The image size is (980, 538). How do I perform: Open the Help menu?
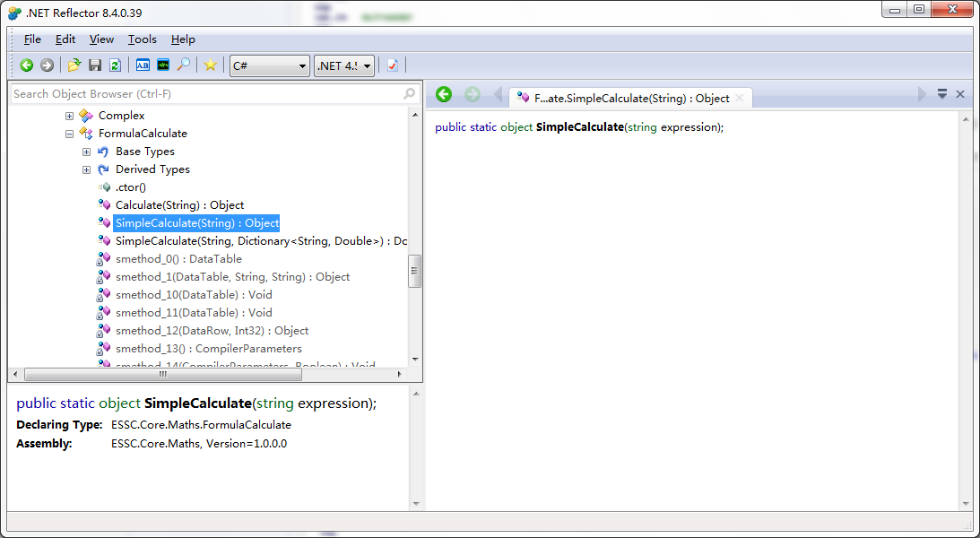tap(183, 39)
